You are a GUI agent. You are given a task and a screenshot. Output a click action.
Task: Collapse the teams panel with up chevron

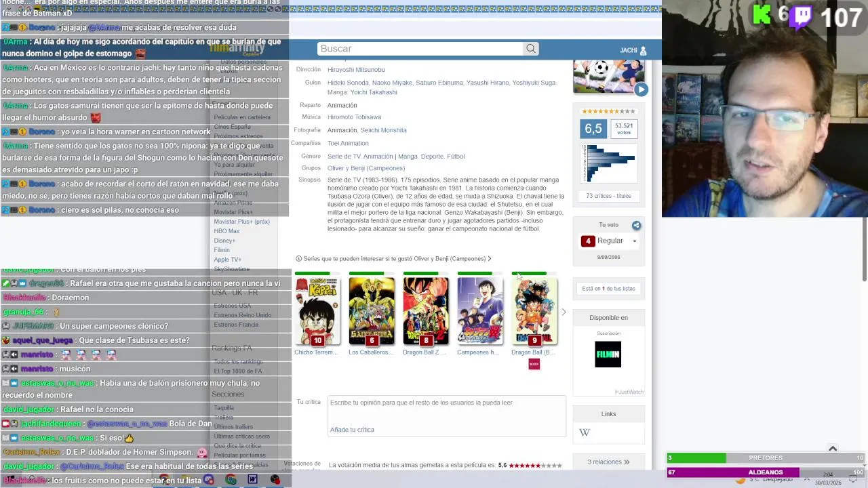[x=833, y=448]
